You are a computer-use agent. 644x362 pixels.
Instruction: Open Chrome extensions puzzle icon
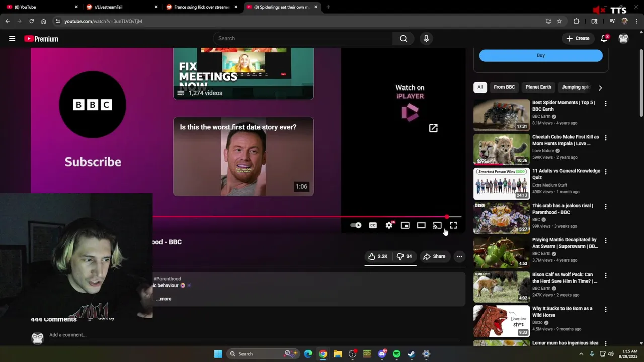point(576,21)
